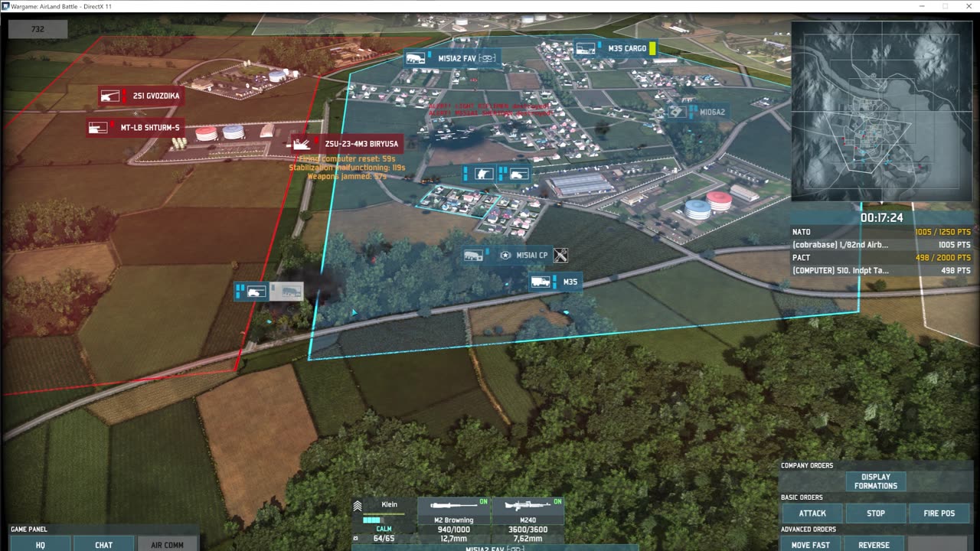Click the (cobrabase) 1/82nd Airb... player row
The height and width of the screenshot is (551, 980).
pos(881,245)
